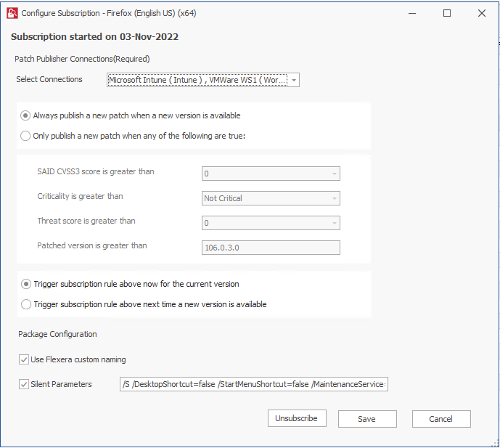Minimize the Configure Subscription window
This screenshot has height=448, width=500.
coord(412,13)
